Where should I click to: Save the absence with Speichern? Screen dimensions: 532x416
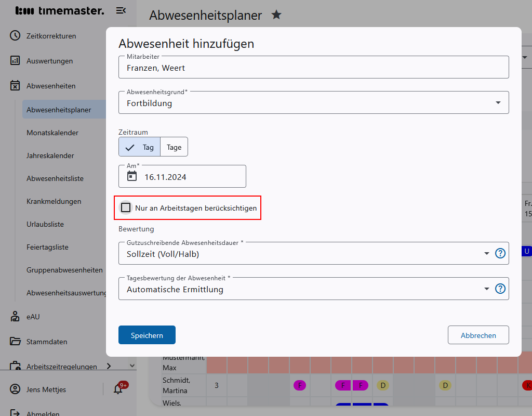coord(147,335)
